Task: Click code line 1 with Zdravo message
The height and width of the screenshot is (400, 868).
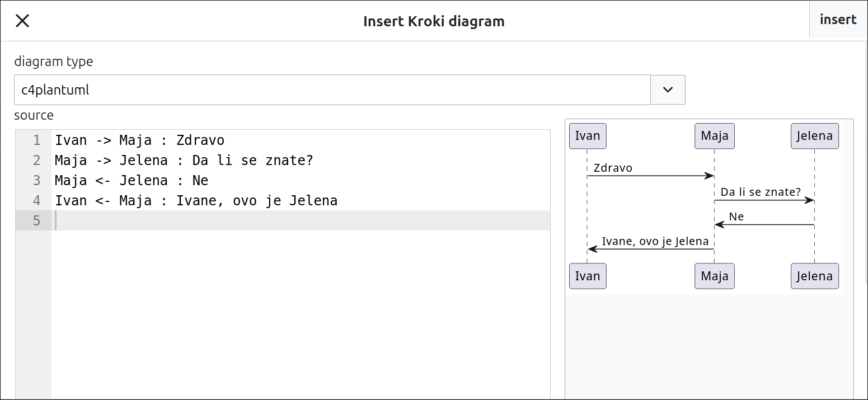Action: pyautogui.click(x=140, y=140)
